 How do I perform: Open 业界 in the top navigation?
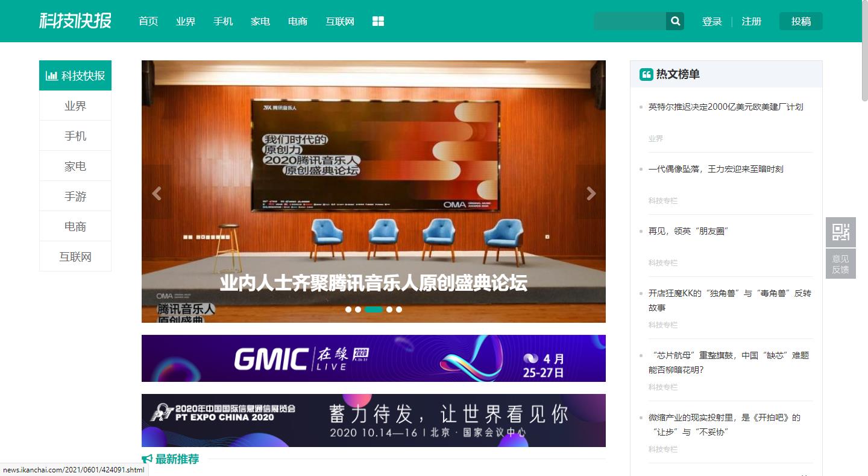click(x=186, y=21)
